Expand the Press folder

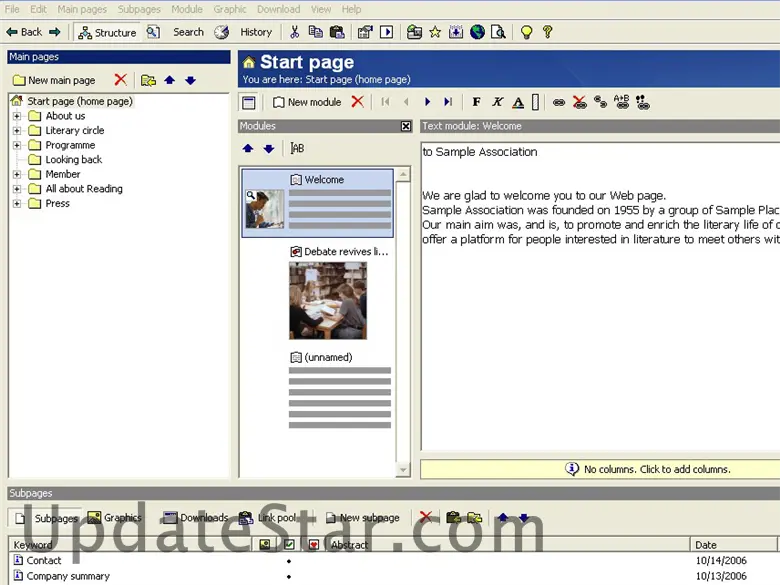(x=17, y=203)
